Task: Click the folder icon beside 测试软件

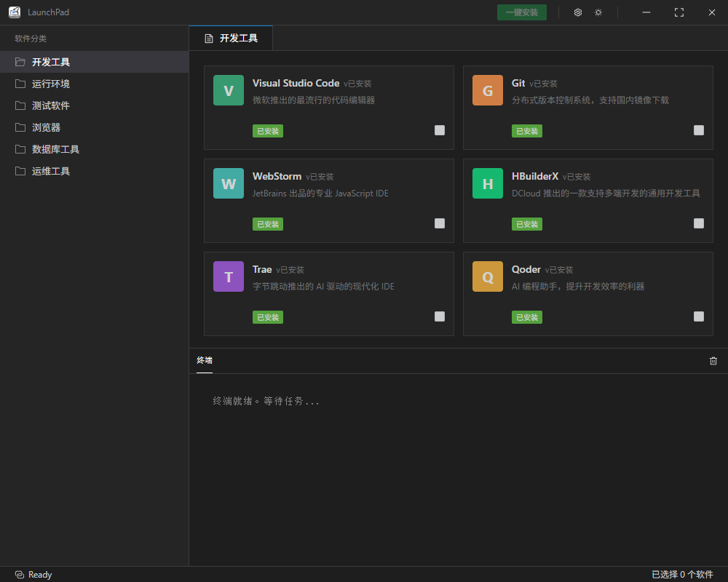Action: 20,105
